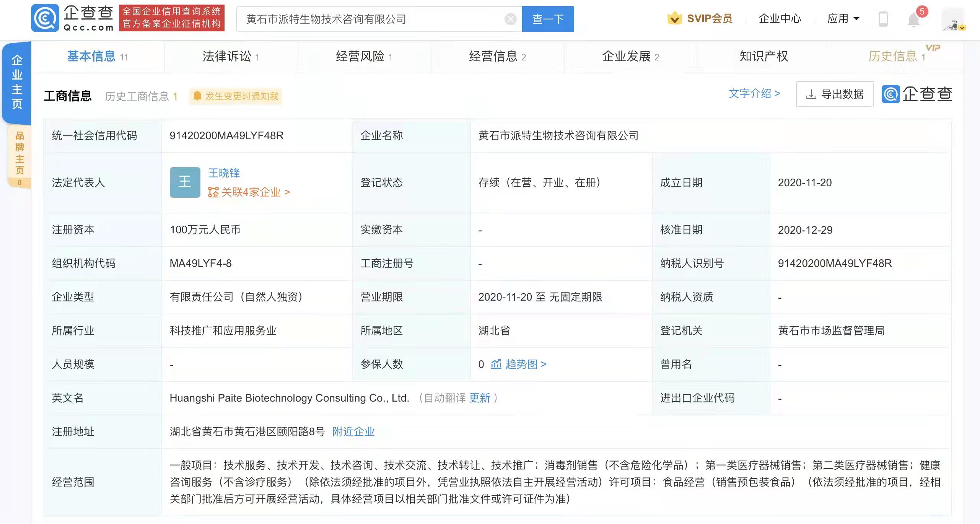The width and height of the screenshot is (980, 524).
Task: Click the 经营范围 description text
Action: coord(555,482)
